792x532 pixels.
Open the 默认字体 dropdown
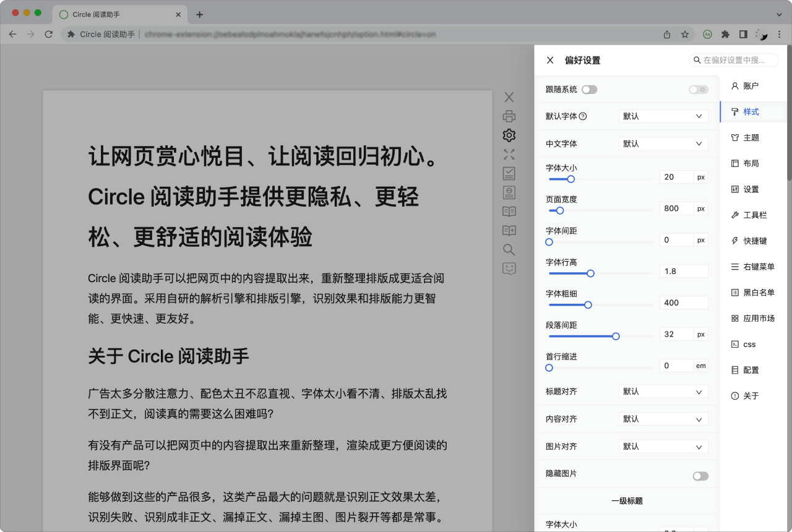[663, 116]
